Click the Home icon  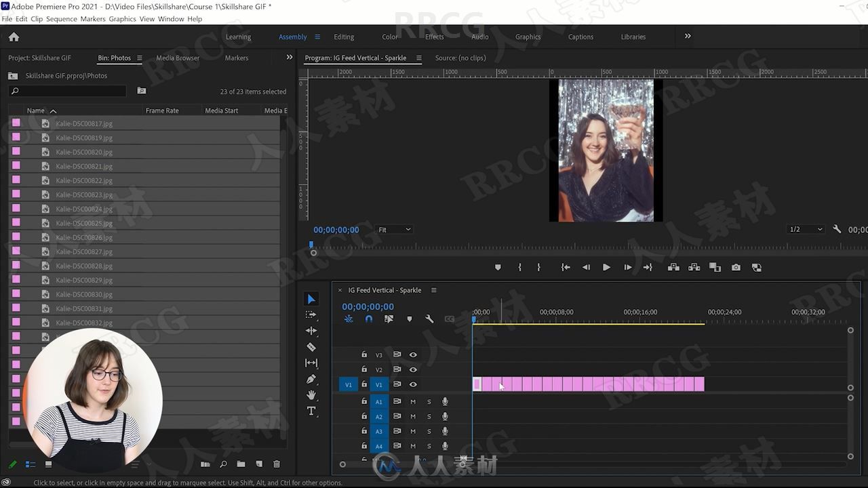click(14, 37)
